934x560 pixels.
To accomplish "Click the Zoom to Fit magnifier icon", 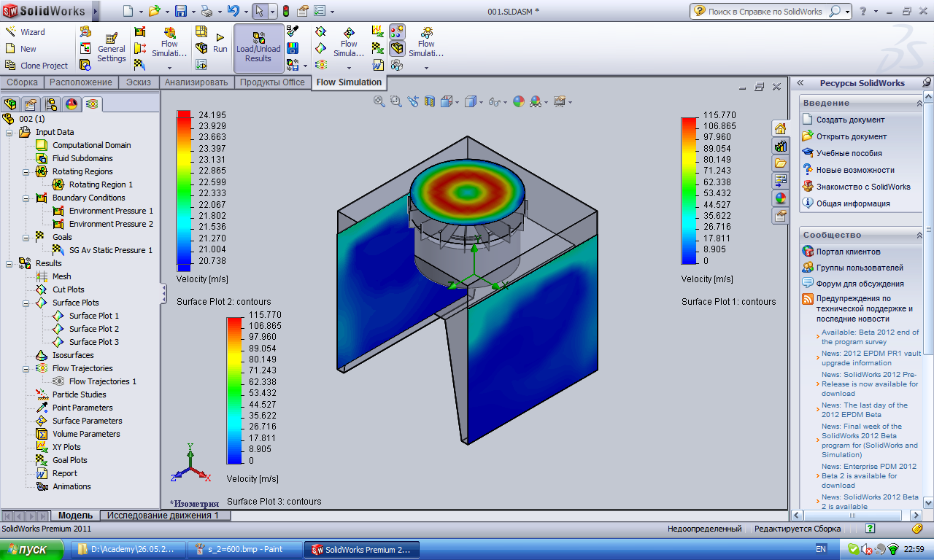I will point(379,101).
